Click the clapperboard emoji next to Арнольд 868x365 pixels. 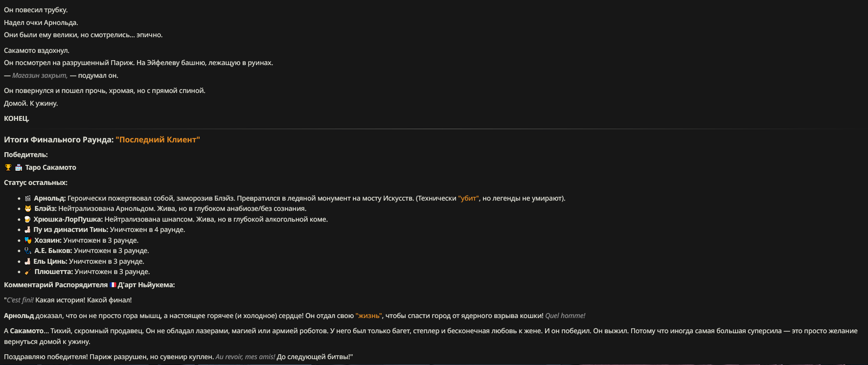(28, 198)
